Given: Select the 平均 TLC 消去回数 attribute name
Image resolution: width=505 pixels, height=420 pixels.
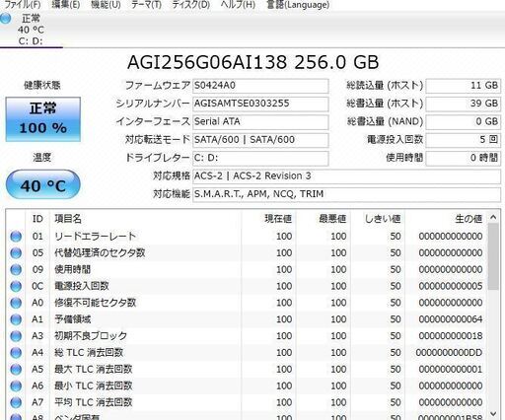Looking at the screenshot, I should coord(94,402).
